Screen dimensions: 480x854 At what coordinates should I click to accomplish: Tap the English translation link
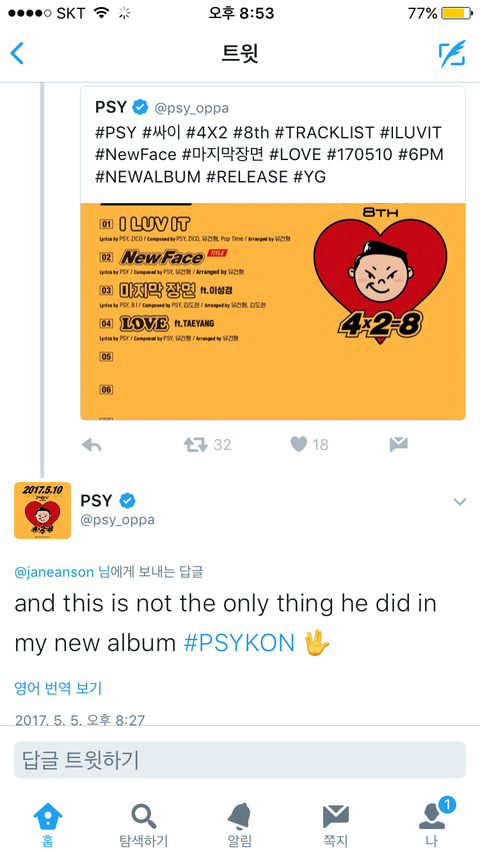click(58, 688)
